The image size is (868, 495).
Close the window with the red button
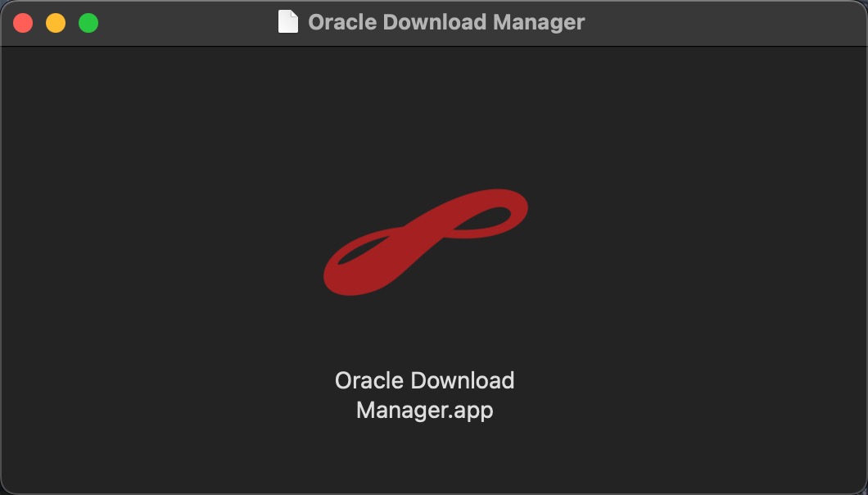point(23,23)
